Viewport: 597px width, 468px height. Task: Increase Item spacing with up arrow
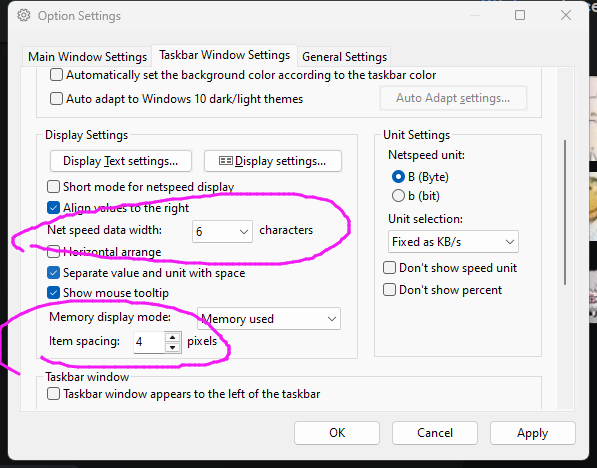tap(172, 337)
